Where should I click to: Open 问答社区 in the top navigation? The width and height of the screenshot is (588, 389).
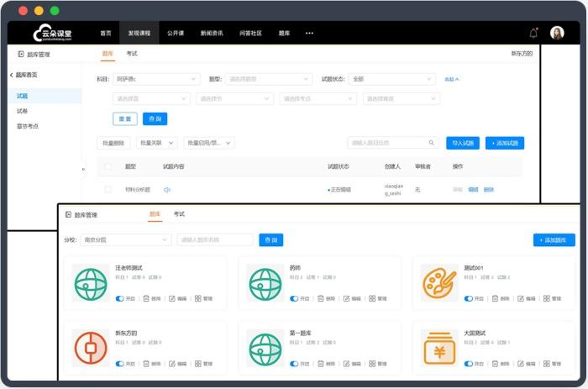click(250, 33)
